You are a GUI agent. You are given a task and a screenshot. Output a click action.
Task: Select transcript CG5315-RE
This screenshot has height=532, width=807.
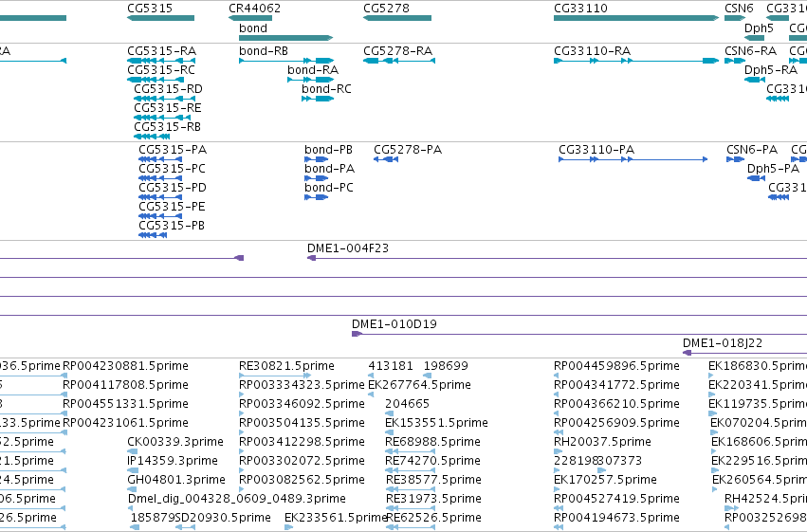[168, 108]
